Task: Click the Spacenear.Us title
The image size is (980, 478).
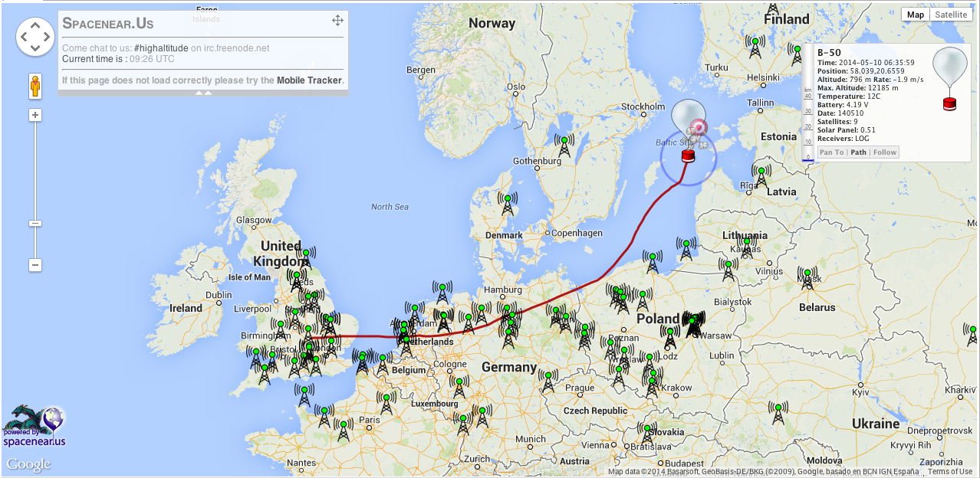Action: (x=108, y=24)
